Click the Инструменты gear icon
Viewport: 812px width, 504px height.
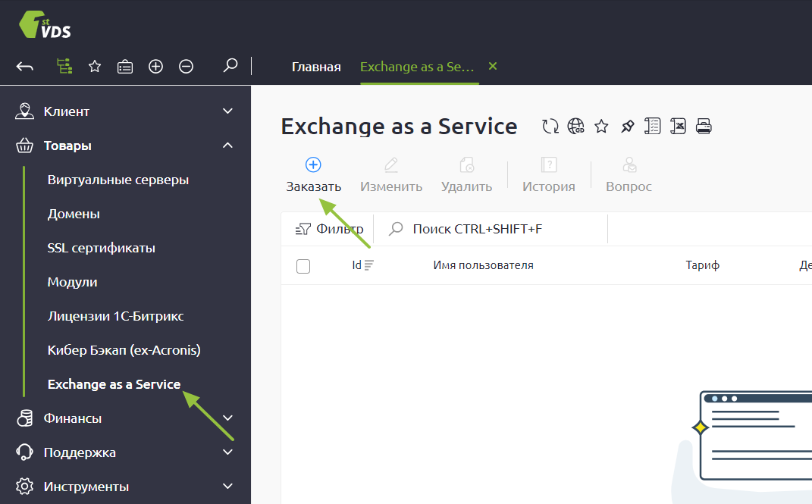point(24,487)
